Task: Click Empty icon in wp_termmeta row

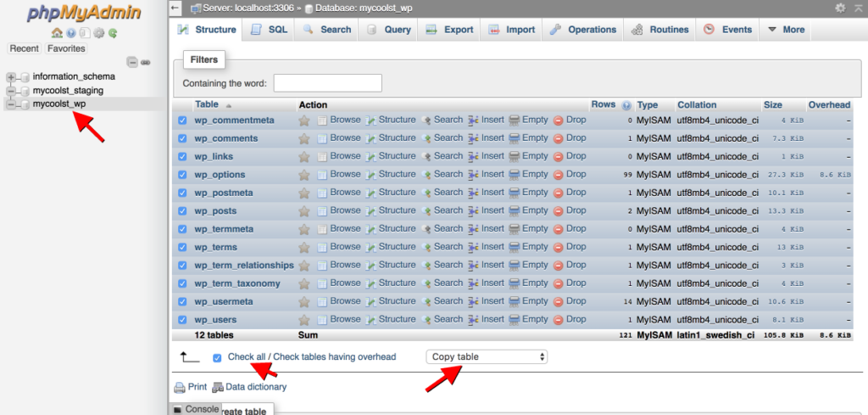Action: click(x=515, y=229)
